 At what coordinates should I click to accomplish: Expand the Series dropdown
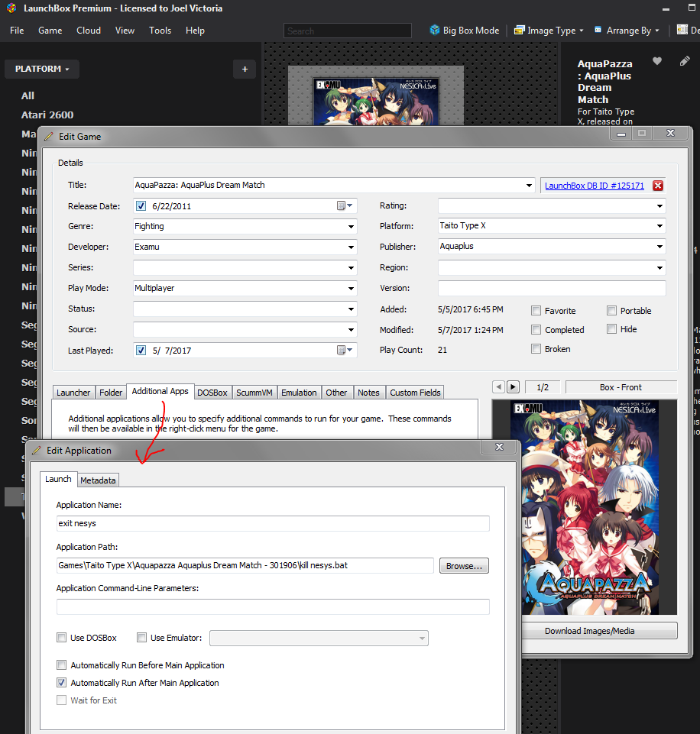pyautogui.click(x=351, y=268)
